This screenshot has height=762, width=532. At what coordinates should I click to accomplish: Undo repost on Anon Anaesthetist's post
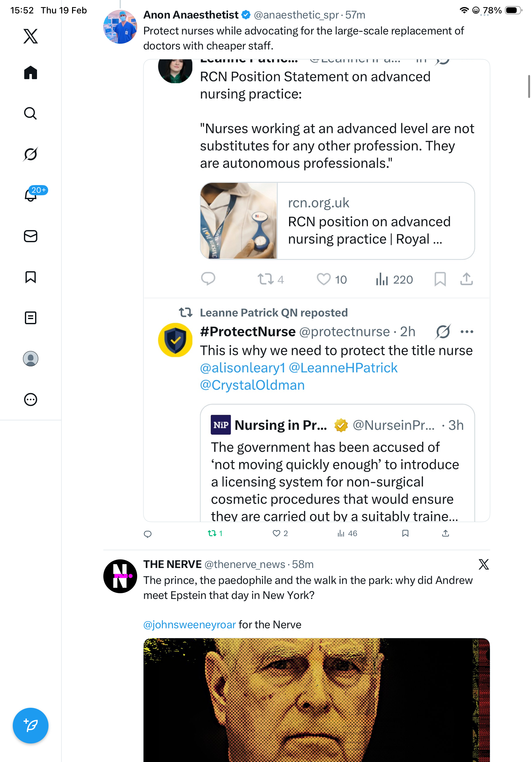[212, 533]
